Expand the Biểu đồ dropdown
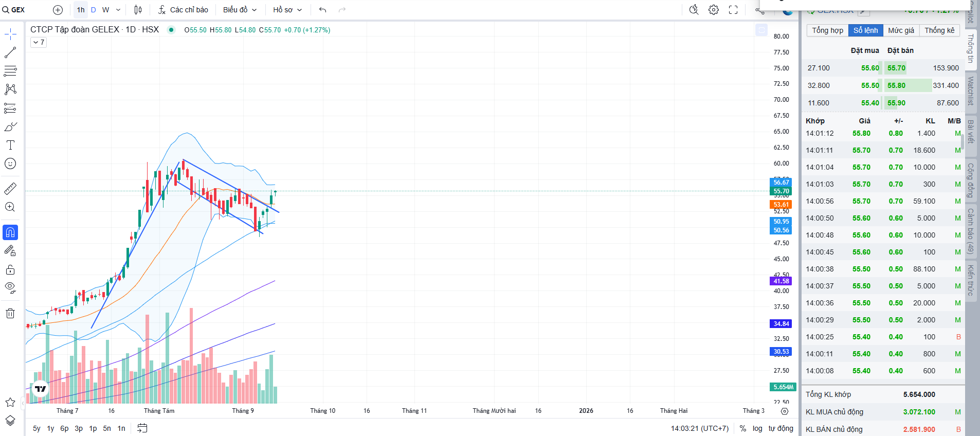The image size is (980, 436). pos(240,10)
